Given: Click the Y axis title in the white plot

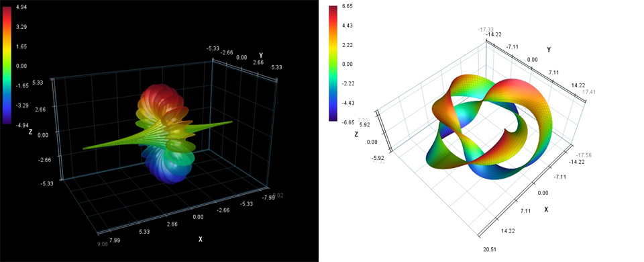Looking at the screenshot, I should click(x=549, y=50).
